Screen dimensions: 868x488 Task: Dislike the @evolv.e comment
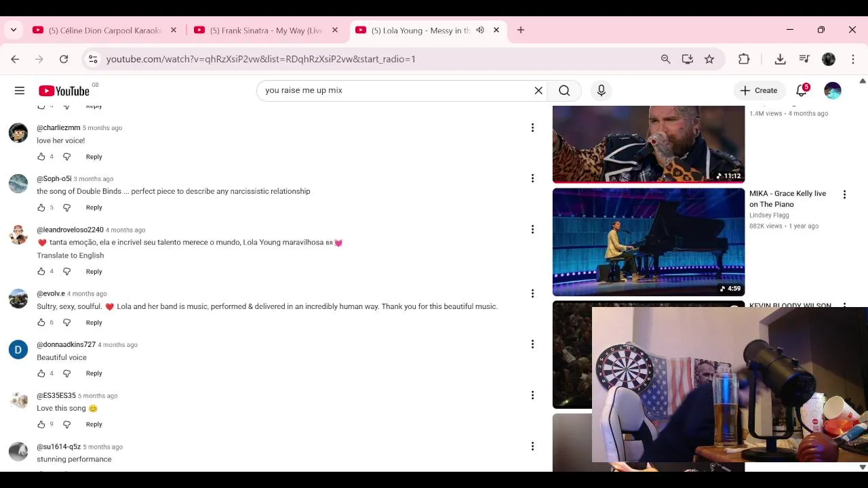tap(66, 322)
